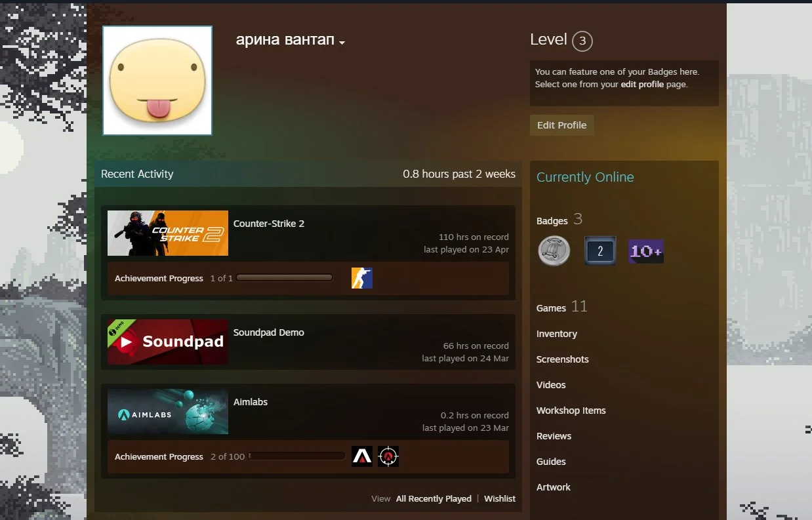The image size is (812, 520).
Task: Open the Games list link
Action: click(551, 308)
